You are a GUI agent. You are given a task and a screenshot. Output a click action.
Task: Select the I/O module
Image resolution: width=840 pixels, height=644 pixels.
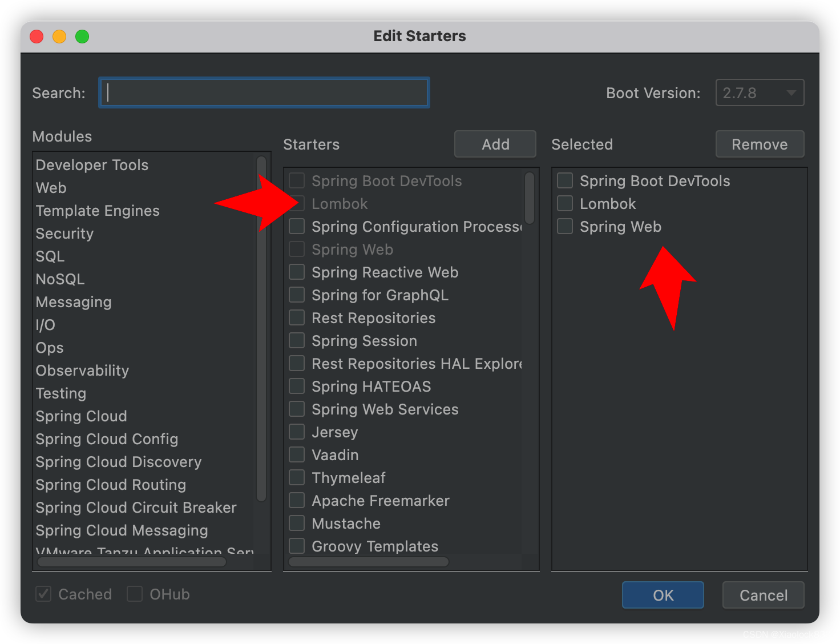(46, 325)
